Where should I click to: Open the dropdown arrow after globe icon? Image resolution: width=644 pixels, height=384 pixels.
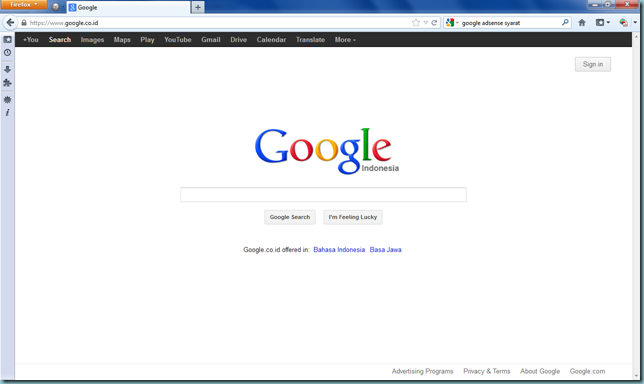click(635, 23)
